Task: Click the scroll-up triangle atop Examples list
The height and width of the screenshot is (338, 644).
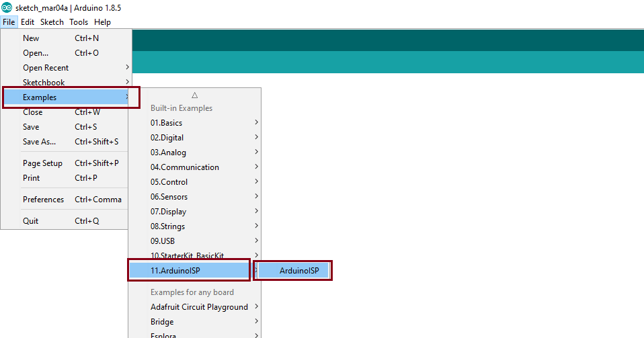Action: [195, 95]
